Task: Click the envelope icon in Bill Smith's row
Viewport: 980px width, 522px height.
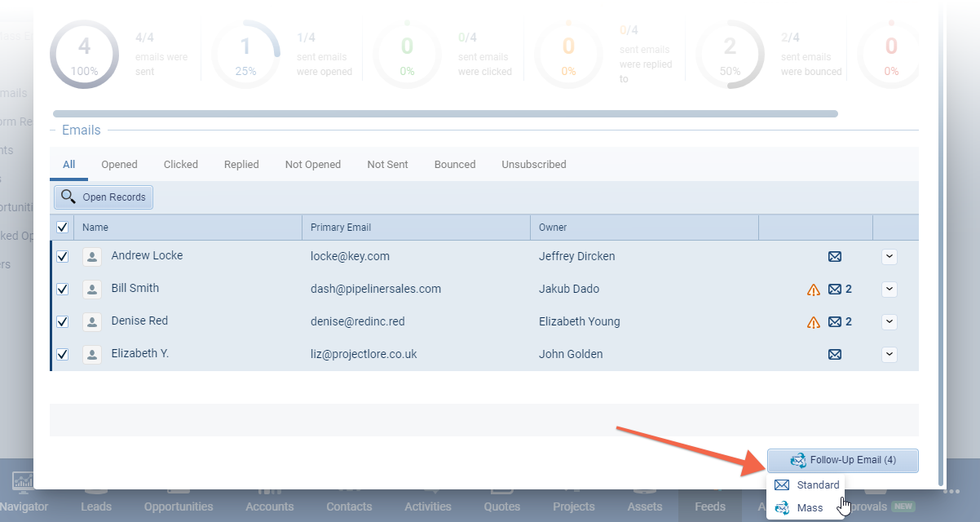Action: point(835,290)
